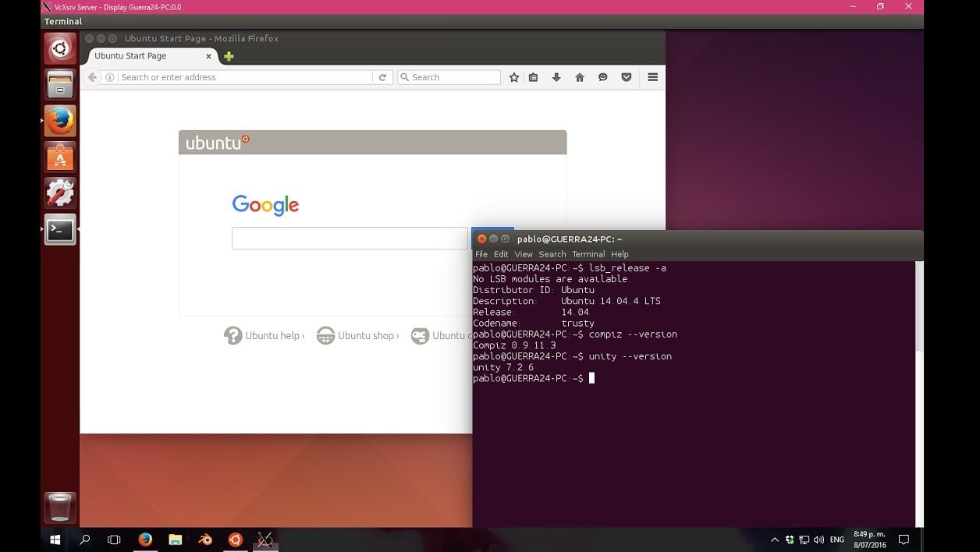
Task: Open Firefox from the Windows taskbar
Action: (145, 540)
